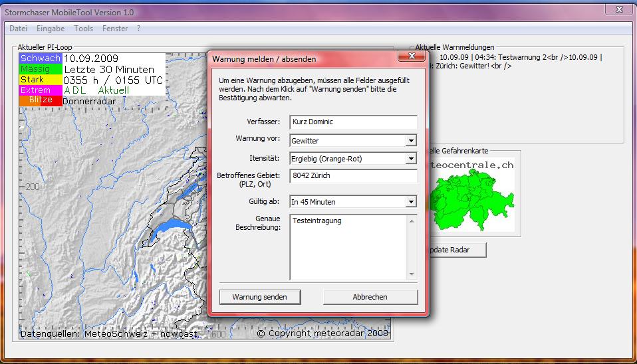
Task: Click the Stark yellow legend swatch
Action: 40,80
